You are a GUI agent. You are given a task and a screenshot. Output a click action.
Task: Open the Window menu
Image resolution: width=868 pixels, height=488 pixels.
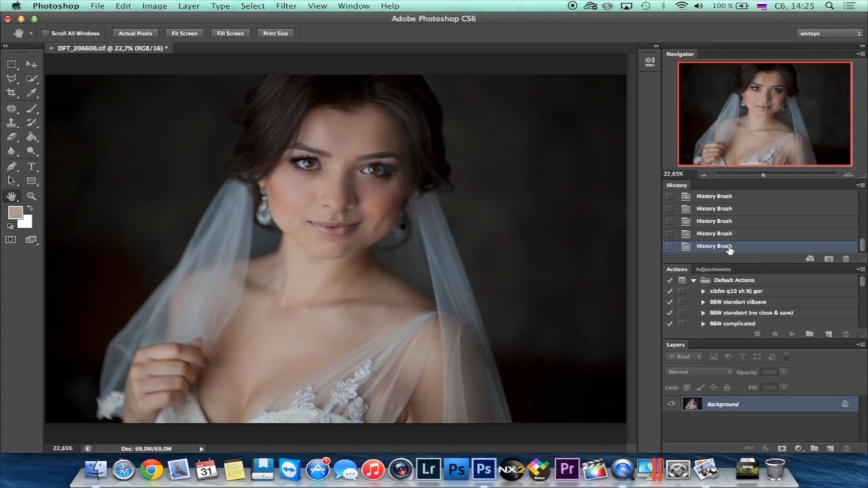point(353,6)
